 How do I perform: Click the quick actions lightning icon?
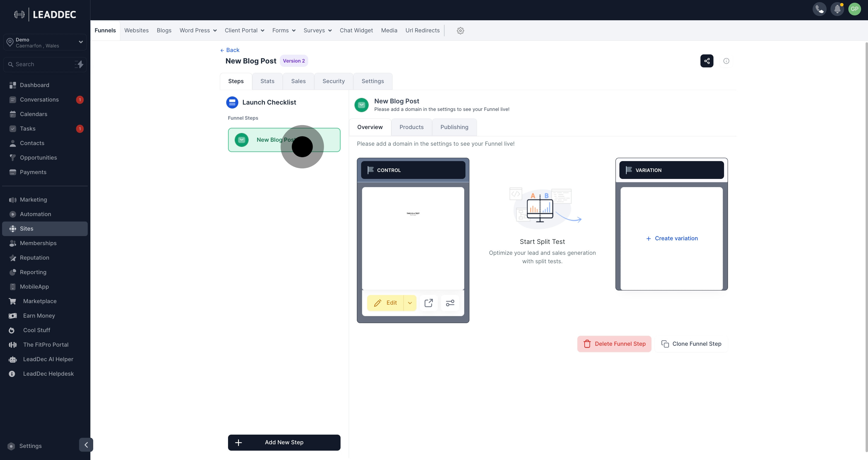point(79,64)
